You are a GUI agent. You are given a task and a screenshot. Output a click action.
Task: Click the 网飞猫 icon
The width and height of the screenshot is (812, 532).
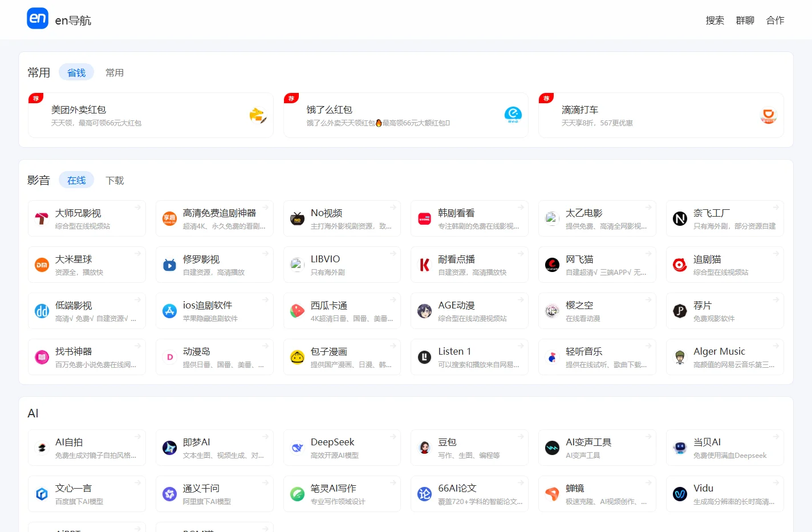(552, 265)
